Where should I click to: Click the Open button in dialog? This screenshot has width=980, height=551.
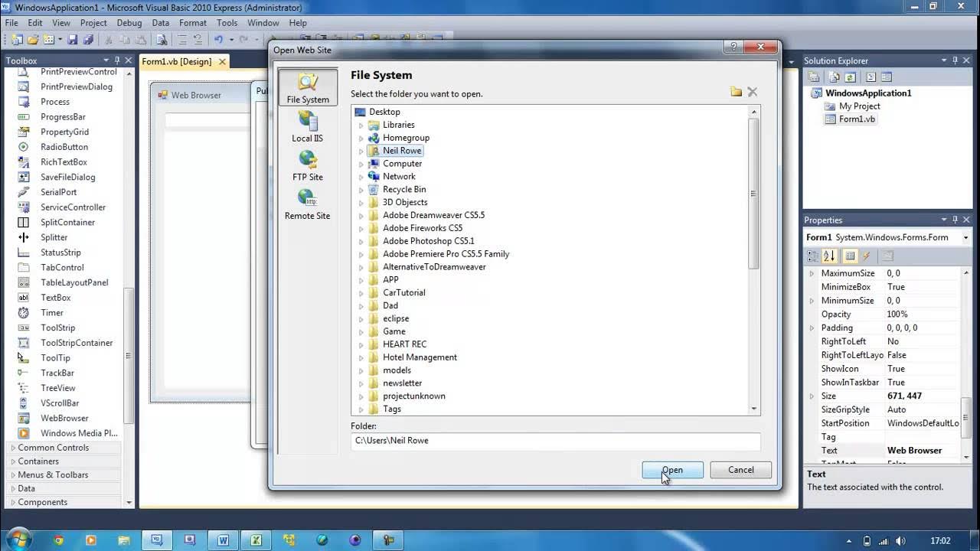click(672, 470)
